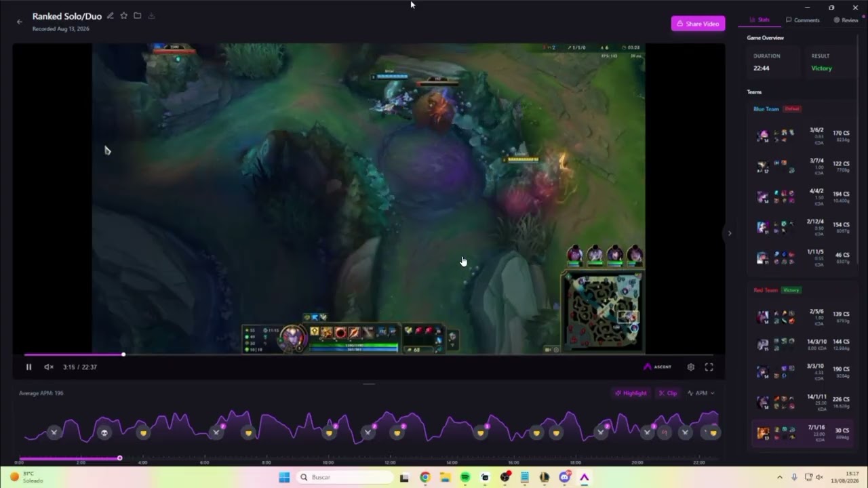The height and width of the screenshot is (488, 868).
Task: Open Spotify from the taskbar
Action: [465, 477]
